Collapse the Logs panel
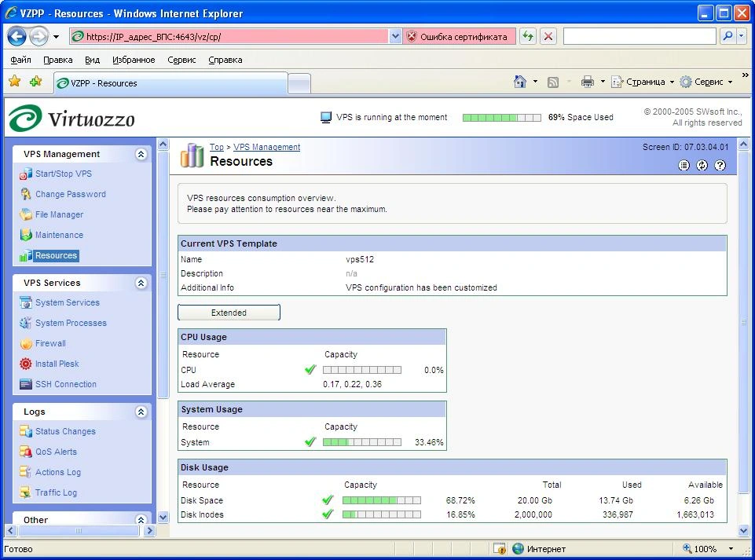 [x=141, y=412]
